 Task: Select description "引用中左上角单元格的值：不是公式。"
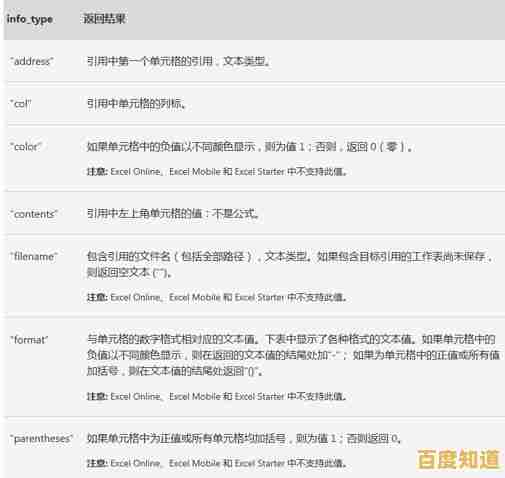click(173, 214)
